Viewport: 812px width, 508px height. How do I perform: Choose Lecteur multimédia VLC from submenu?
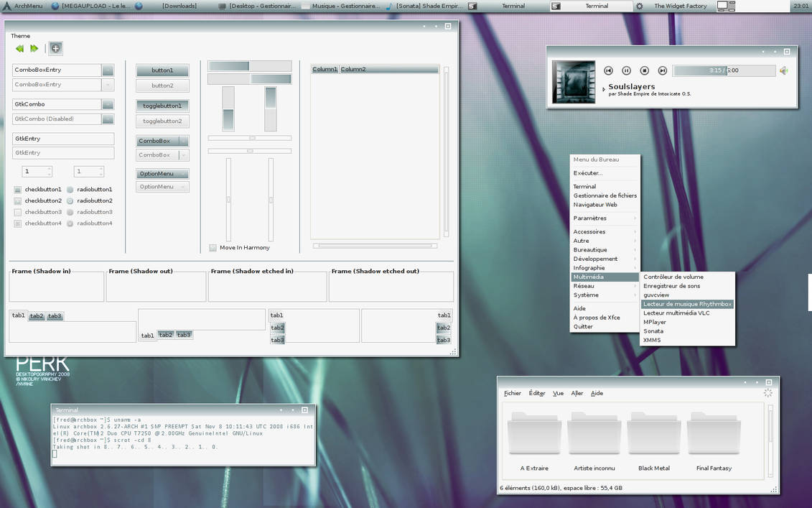click(x=676, y=313)
